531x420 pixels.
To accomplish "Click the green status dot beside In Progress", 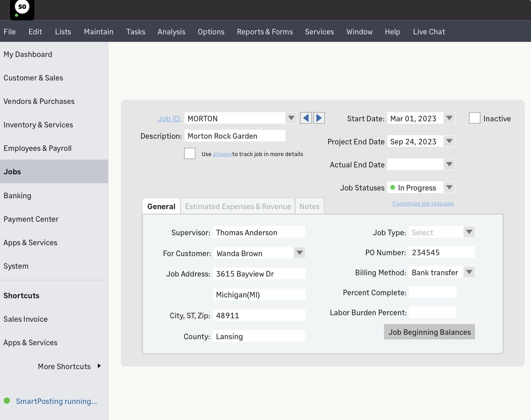I will [392, 187].
